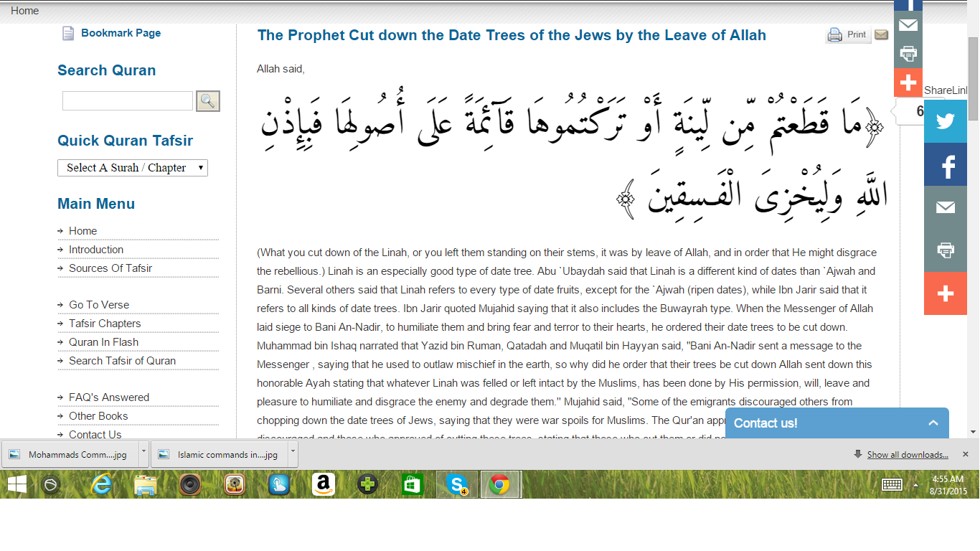This screenshot has width=980, height=551.
Task: Click the large orange plus share button
Action: [x=946, y=293]
